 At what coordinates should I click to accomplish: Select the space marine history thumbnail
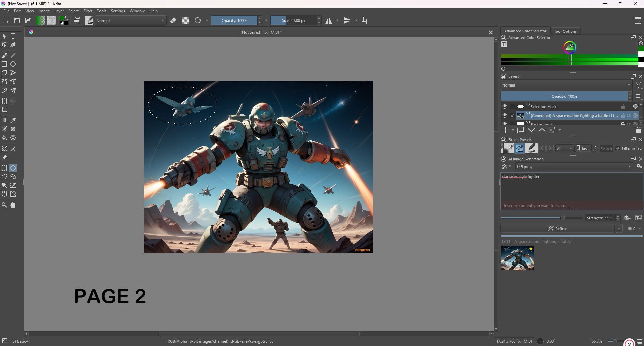518,258
